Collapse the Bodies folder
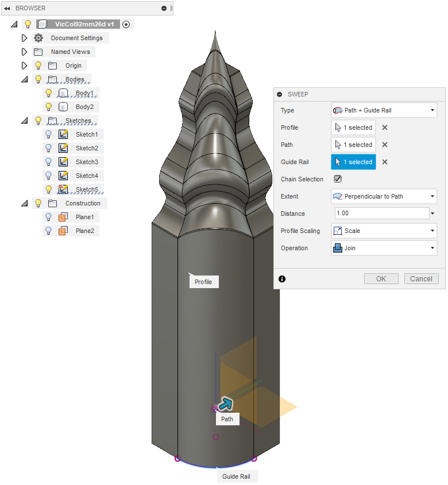 coord(24,79)
